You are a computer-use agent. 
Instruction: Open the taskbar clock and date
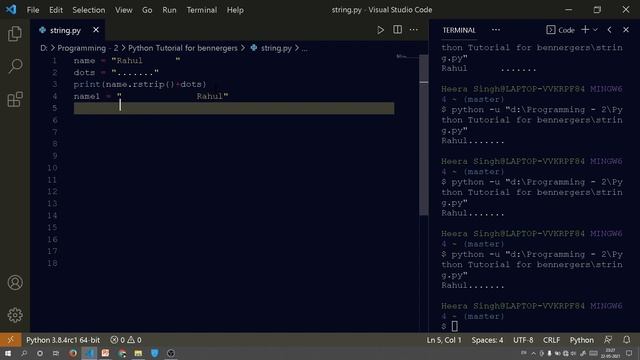pos(610,353)
